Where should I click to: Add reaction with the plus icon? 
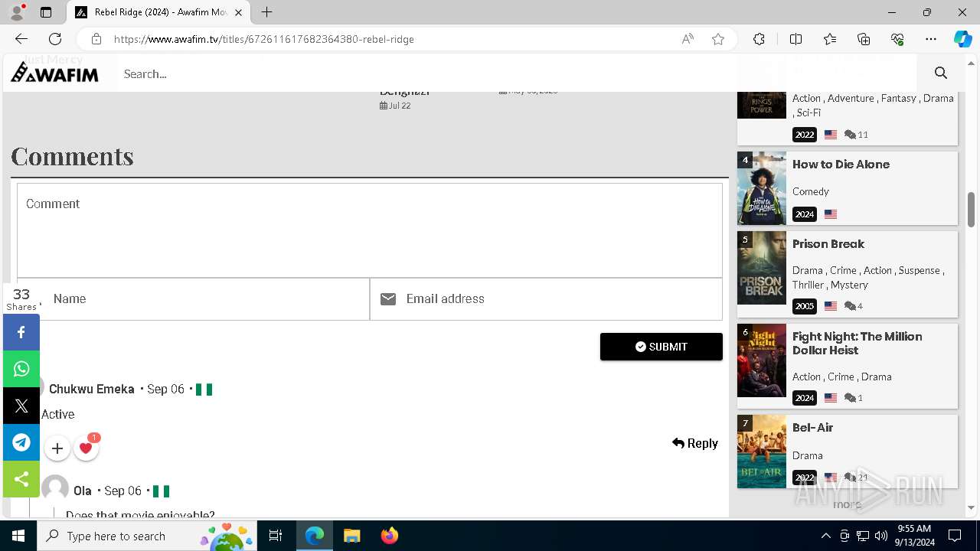[x=57, y=448]
